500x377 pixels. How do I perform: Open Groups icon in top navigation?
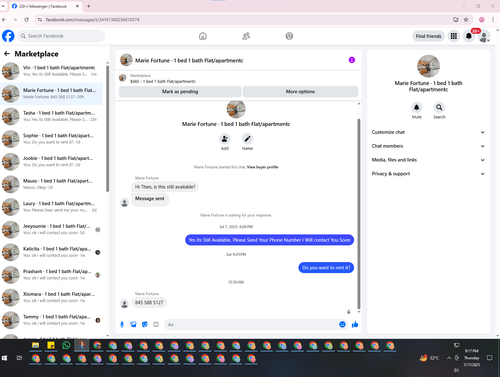289,36
